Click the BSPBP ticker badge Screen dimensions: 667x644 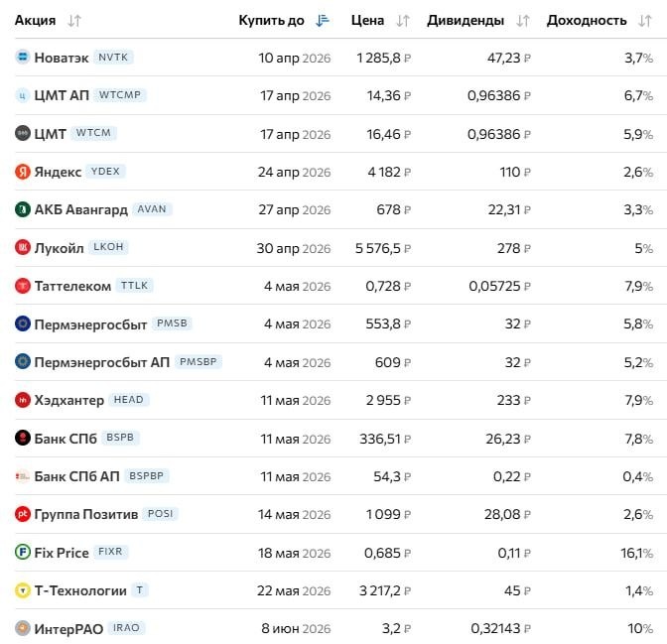[x=148, y=476]
